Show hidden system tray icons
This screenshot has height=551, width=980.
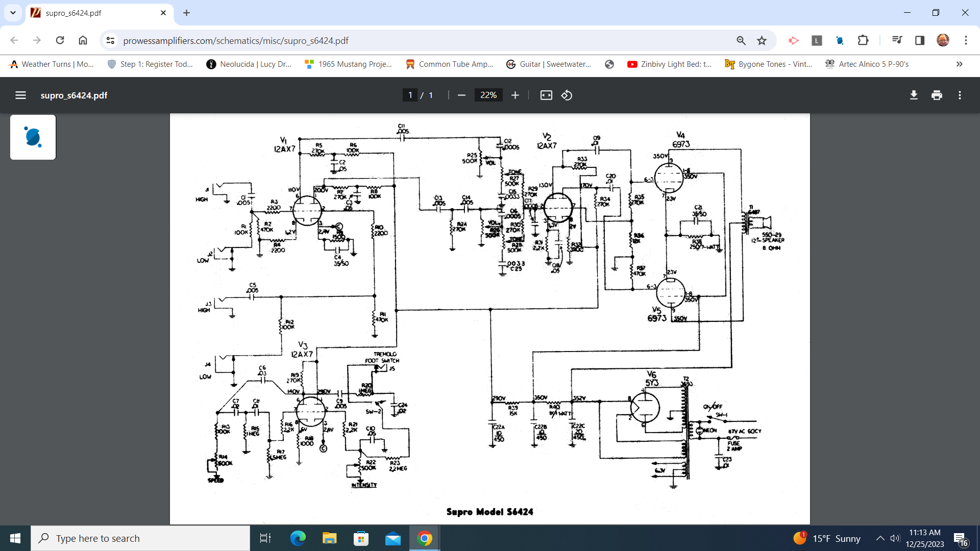pyautogui.click(x=880, y=538)
